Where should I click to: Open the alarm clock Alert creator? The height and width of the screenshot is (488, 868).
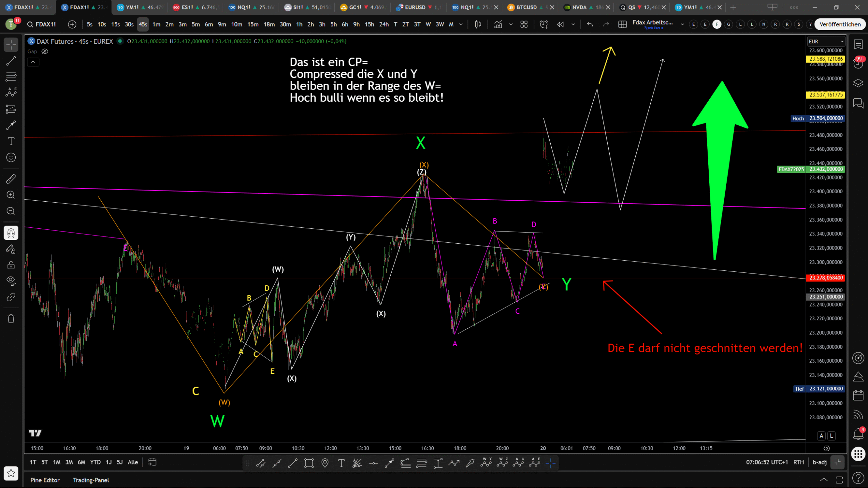pyautogui.click(x=544, y=24)
